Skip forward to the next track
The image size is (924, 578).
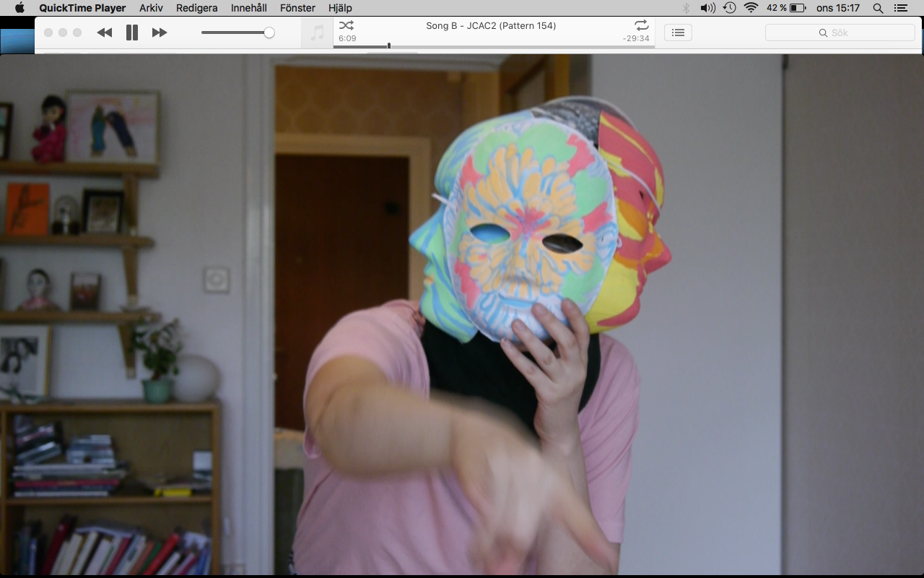tap(160, 33)
